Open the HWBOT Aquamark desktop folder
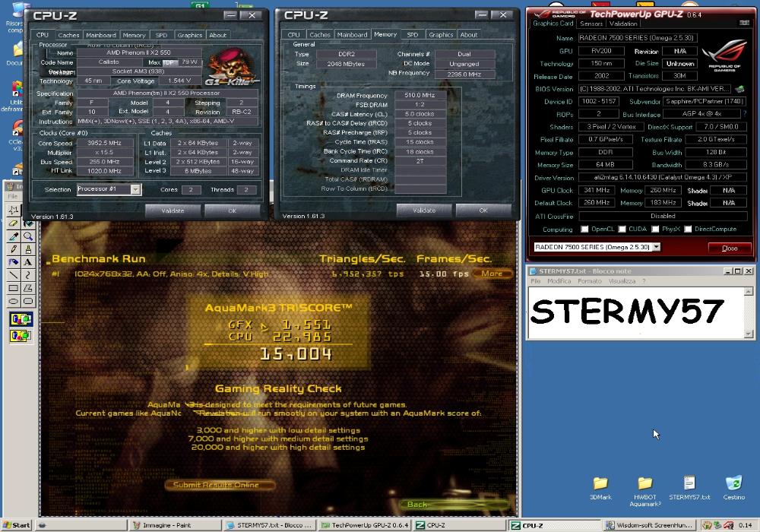The width and height of the screenshot is (760, 532). (x=645, y=491)
